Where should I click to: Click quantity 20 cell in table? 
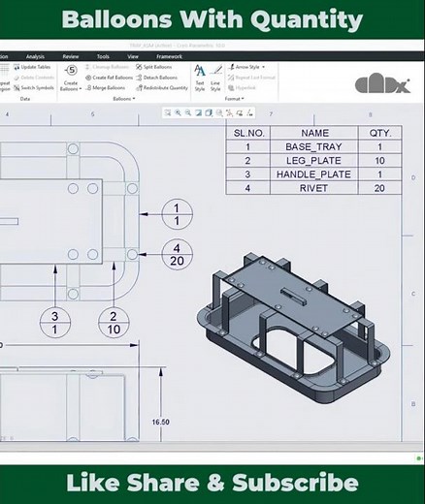click(380, 188)
